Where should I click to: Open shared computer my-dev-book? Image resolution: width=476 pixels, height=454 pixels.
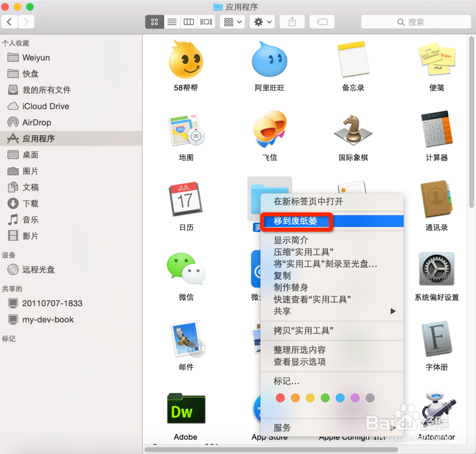[71, 319]
